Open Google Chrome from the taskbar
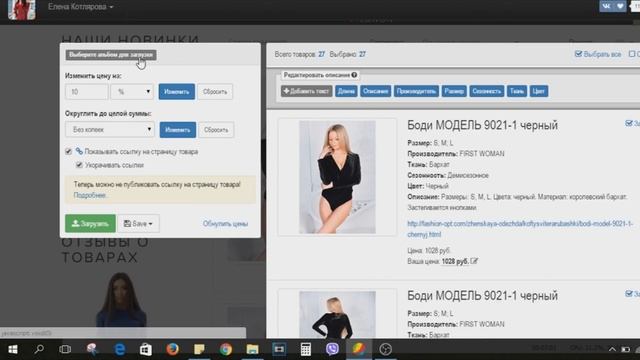 coord(226,349)
